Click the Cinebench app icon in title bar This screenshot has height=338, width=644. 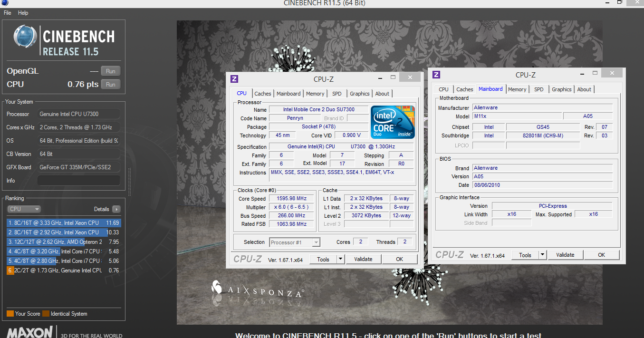tap(4, 2)
